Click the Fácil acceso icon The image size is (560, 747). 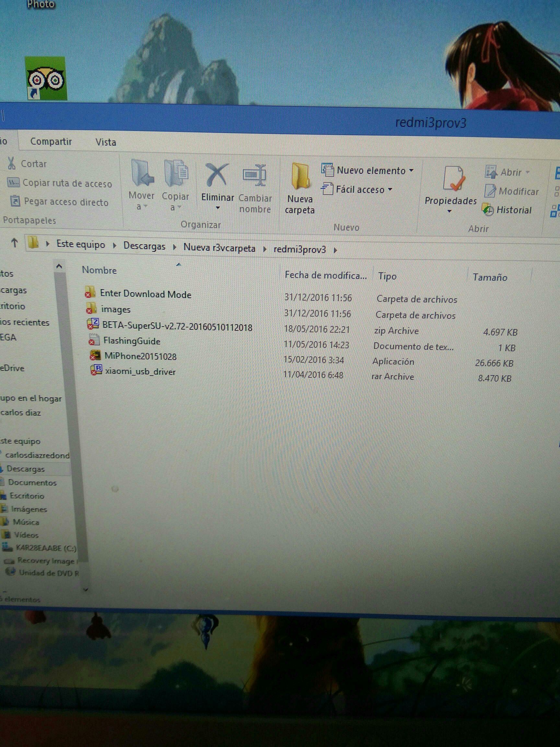(327, 189)
